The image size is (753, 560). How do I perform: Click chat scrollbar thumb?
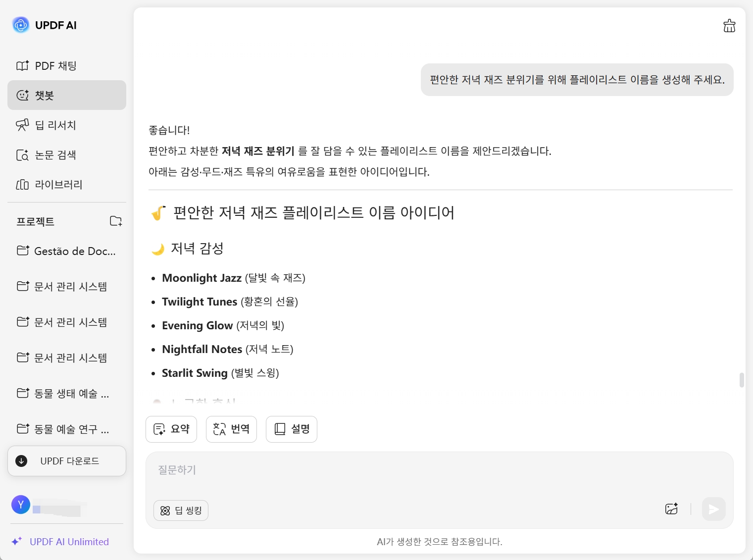(742, 380)
